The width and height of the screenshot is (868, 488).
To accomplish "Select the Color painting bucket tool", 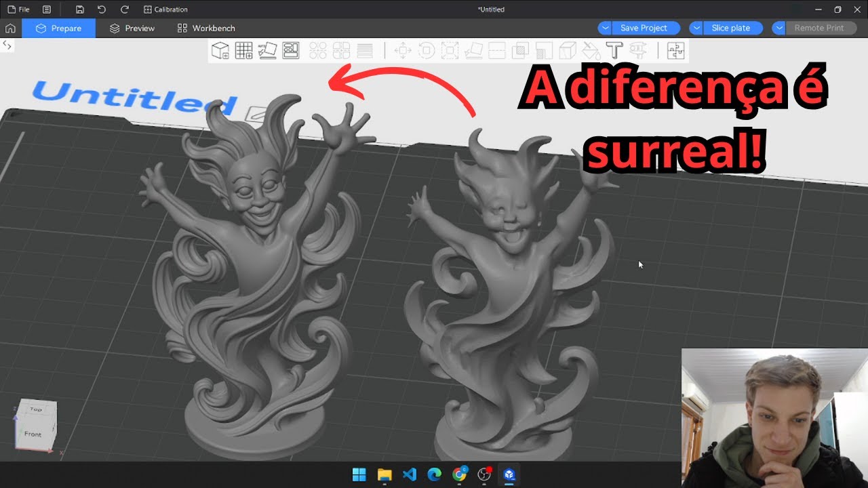I will tap(591, 51).
